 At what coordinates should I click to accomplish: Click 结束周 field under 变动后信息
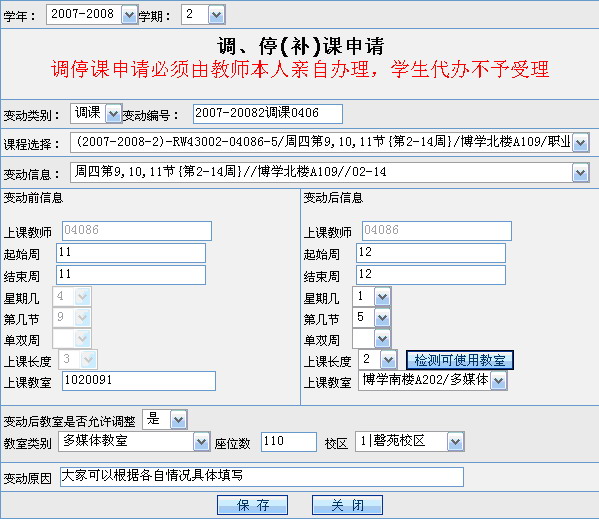click(431, 275)
